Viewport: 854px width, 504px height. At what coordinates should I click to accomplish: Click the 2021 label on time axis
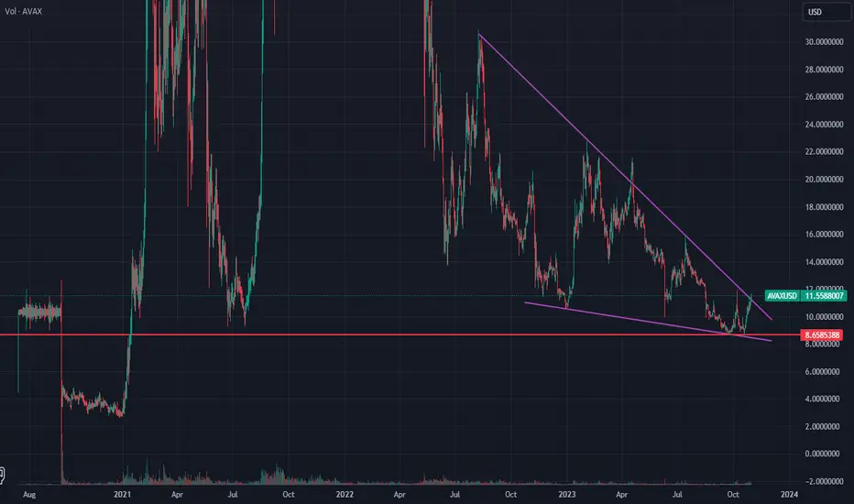point(123,495)
